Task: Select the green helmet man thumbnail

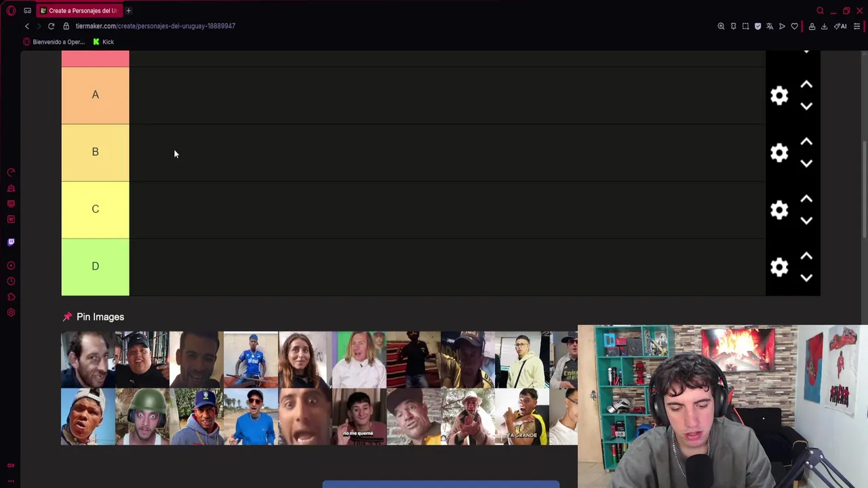Action: point(142,417)
